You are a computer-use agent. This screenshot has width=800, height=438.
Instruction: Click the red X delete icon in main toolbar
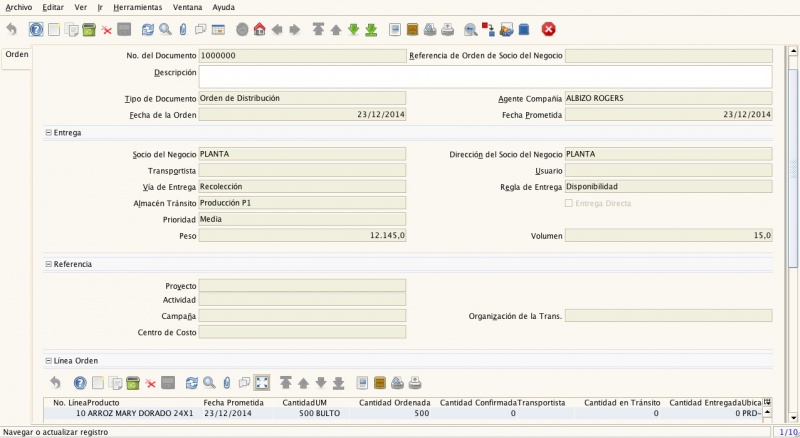(106, 30)
